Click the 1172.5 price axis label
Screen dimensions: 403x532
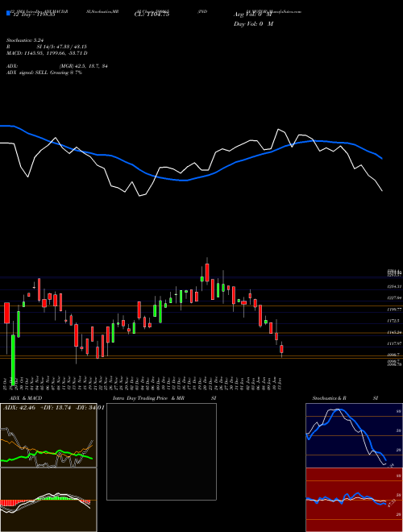pyautogui.click(x=393, y=321)
